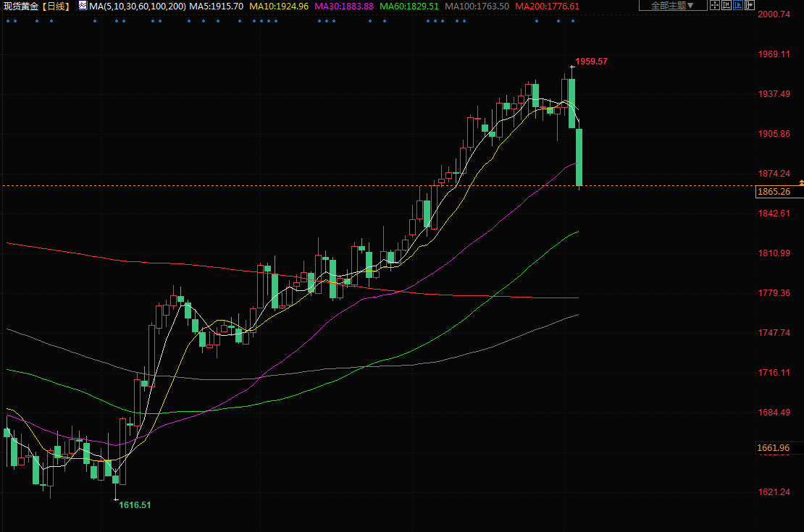Click the current price tag 1865.26
The image size is (804, 532).
pos(772,192)
